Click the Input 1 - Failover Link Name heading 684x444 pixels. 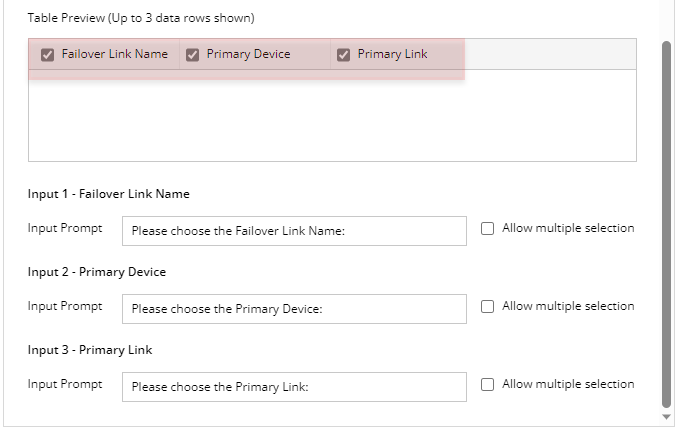(x=108, y=194)
